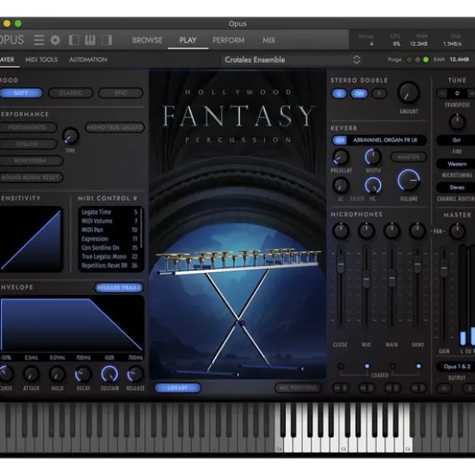The image size is (475, 476).
Task: Open the Oct fine tune dropdown
Action: pyautogui.click(x=456, y=140)
